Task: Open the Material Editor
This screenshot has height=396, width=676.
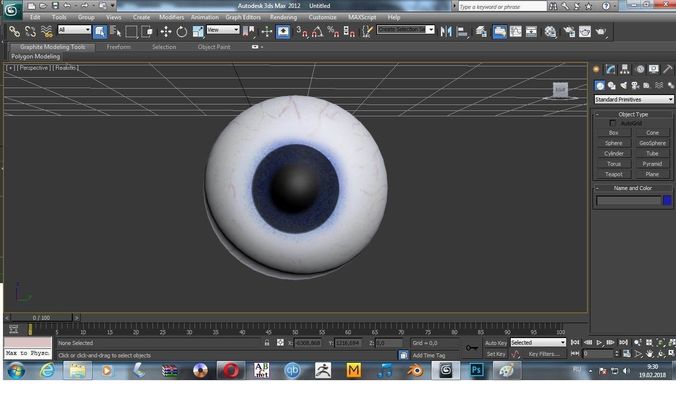Action: pos(551,31)
